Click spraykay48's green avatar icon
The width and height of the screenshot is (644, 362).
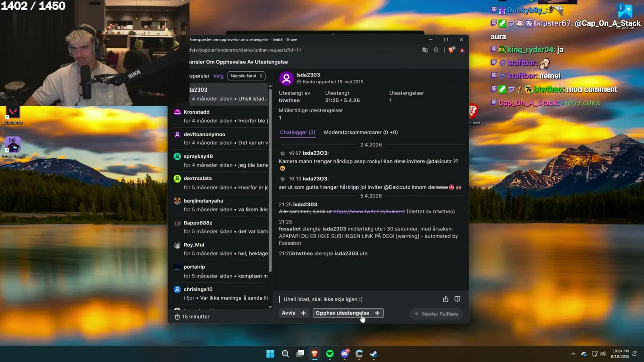(177, 156)
